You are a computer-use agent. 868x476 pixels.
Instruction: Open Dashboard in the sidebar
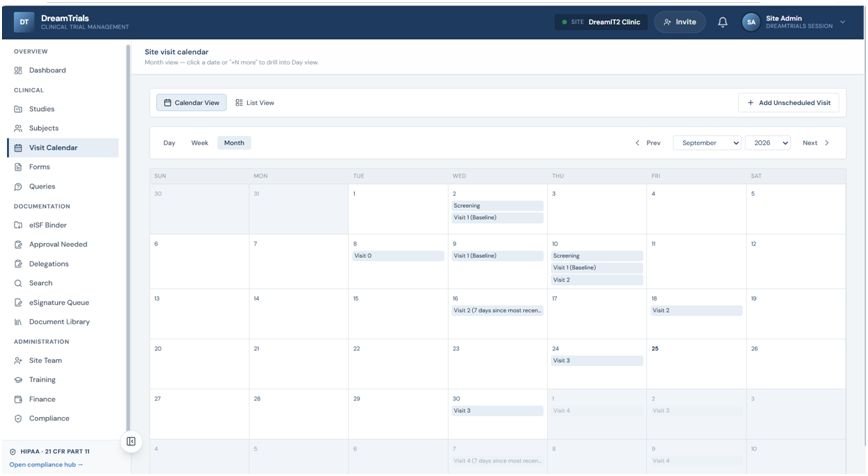point(63,70)
